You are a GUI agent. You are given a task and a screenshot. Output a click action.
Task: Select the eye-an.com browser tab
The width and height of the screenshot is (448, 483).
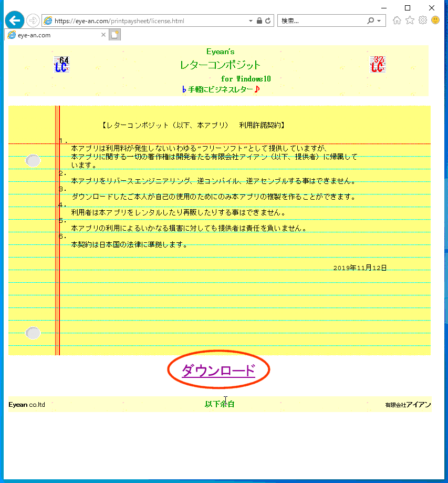[57, 35]
